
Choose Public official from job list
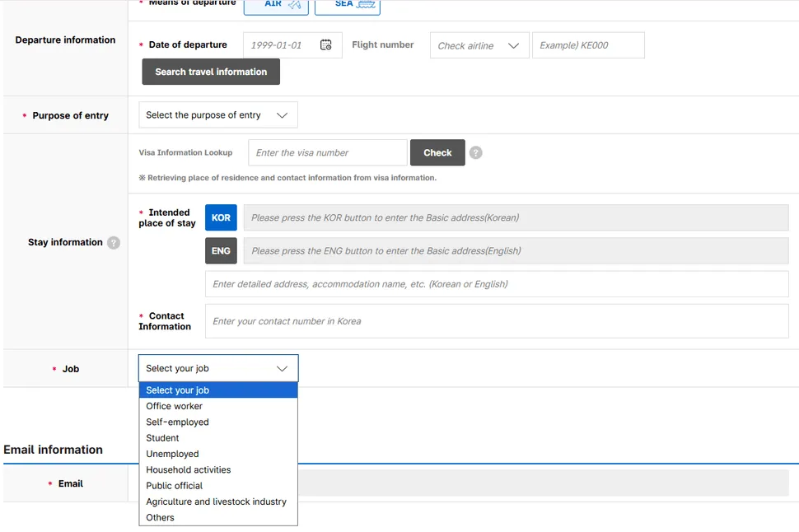[x=218, y=486]
